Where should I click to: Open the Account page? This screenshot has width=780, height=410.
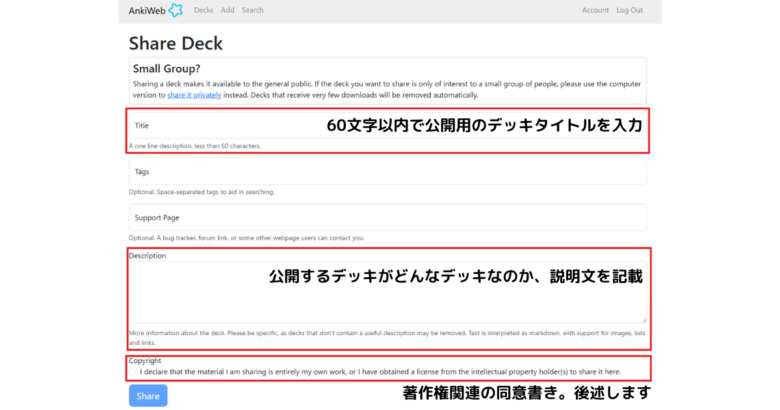coord(595,10)
